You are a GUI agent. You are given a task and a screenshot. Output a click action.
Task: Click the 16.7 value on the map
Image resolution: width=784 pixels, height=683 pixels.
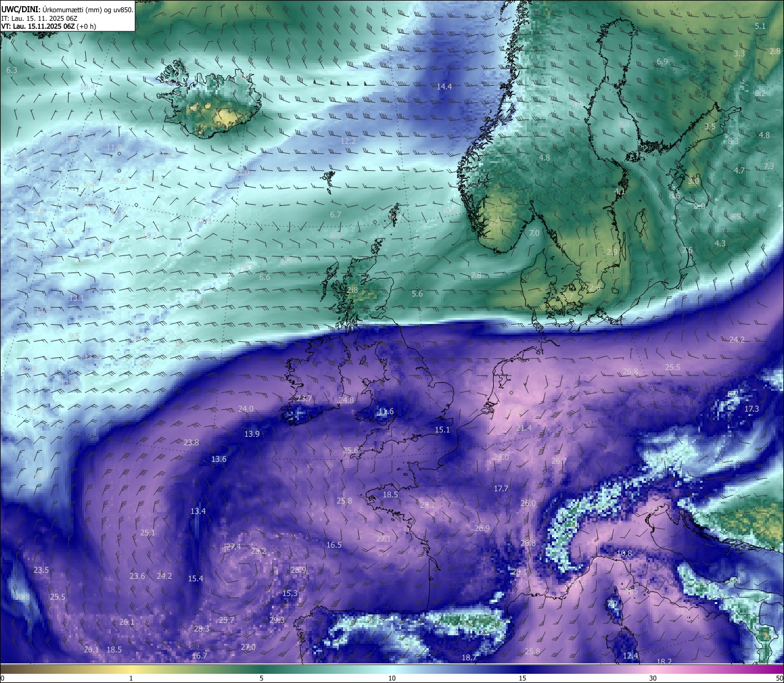tap(200, 655)
